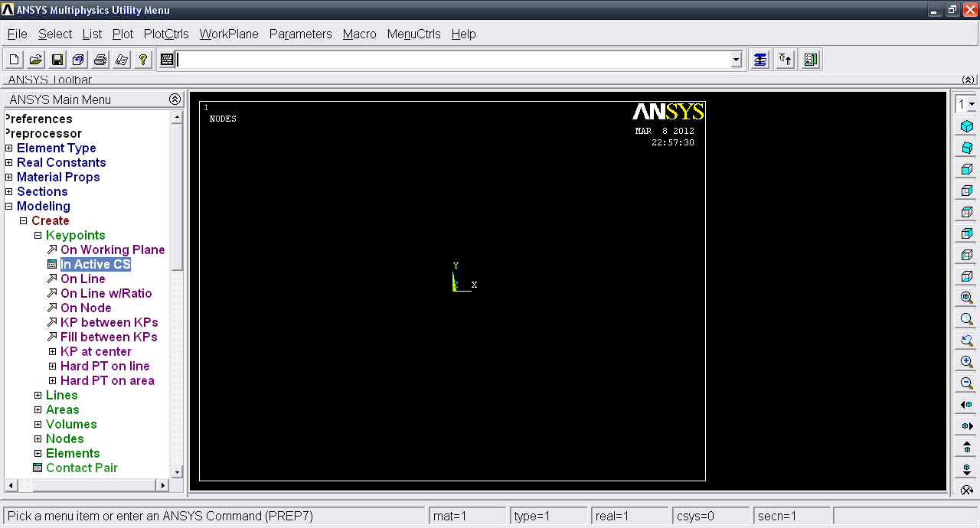Viewport: 980px width, 528px height.
Task: Click the Raise Hidden icon
Action: tap(759, 60)
